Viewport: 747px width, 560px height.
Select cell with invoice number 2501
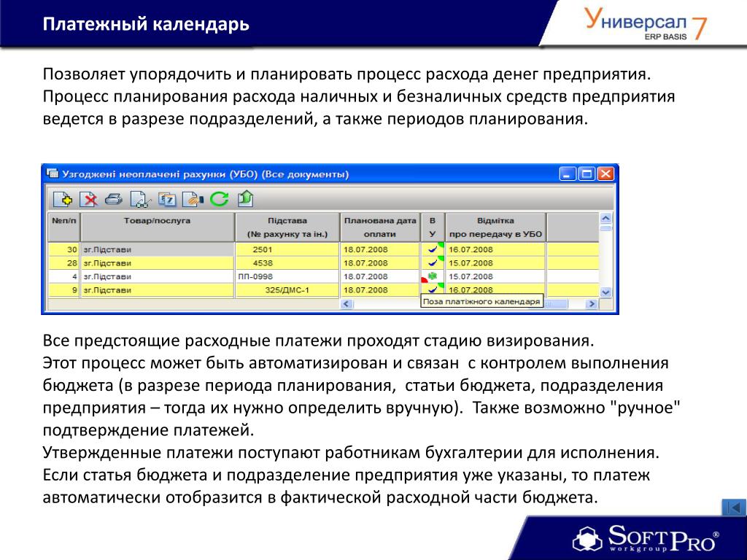tap(287, 249)
